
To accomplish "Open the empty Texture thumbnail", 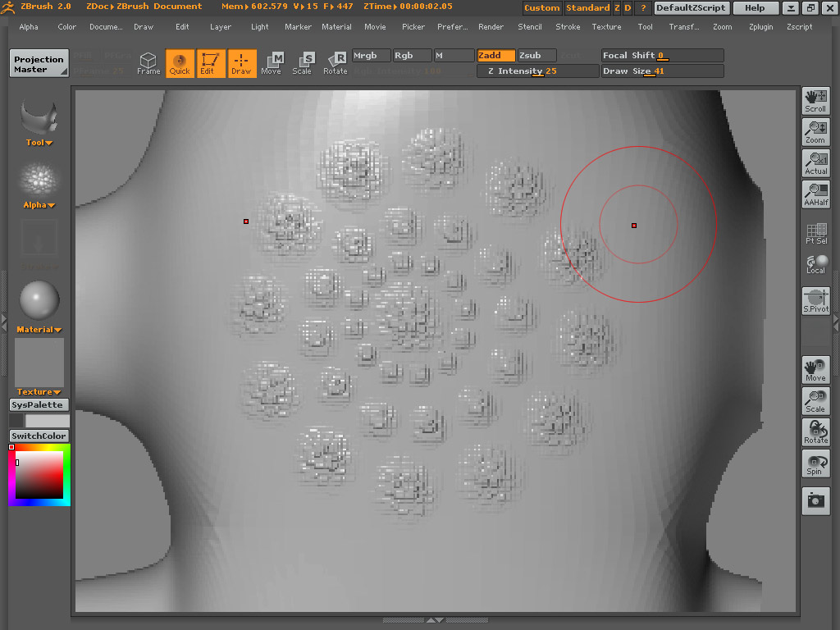I will pos(39,362).
